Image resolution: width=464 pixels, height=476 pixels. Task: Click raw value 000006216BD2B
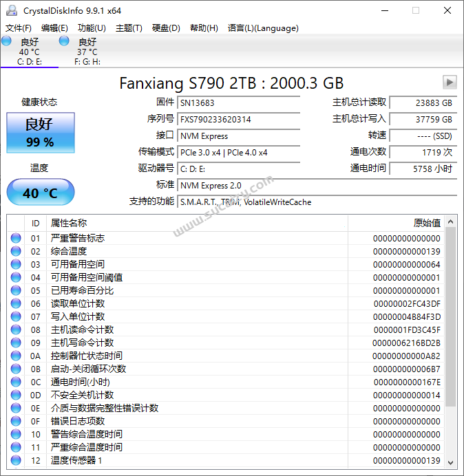pos(407,343)
